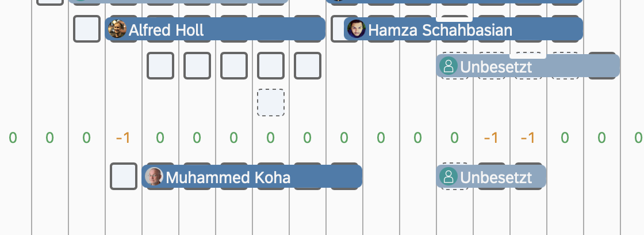This screenshot has width=644, height=235.
Task: Click the leftmost orange -1 count
Action: point(122,138)
